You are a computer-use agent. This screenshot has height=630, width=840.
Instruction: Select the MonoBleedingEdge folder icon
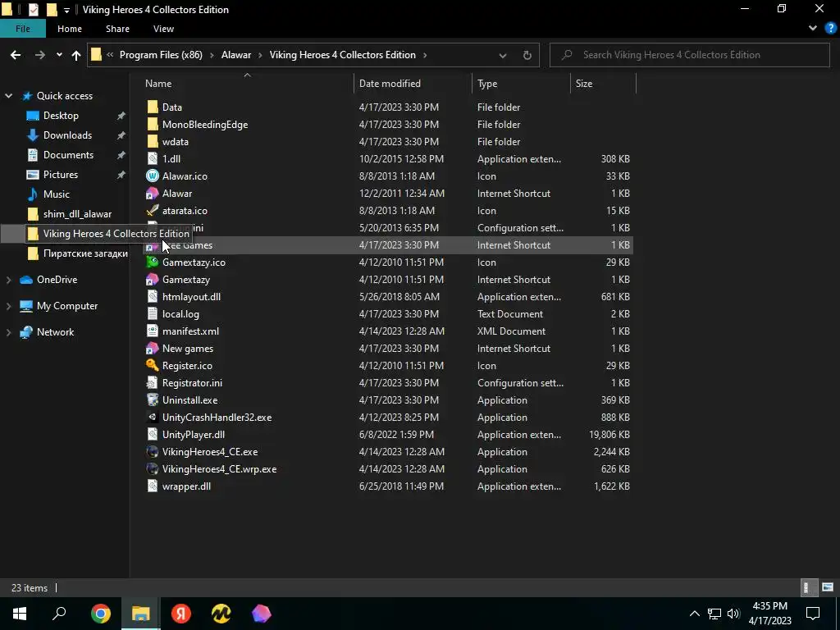153,125
